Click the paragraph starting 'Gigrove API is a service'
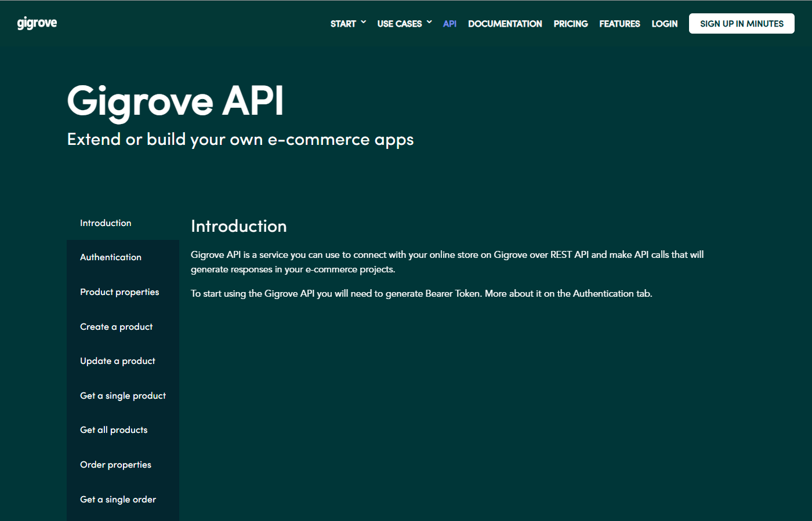 [447, 262]
